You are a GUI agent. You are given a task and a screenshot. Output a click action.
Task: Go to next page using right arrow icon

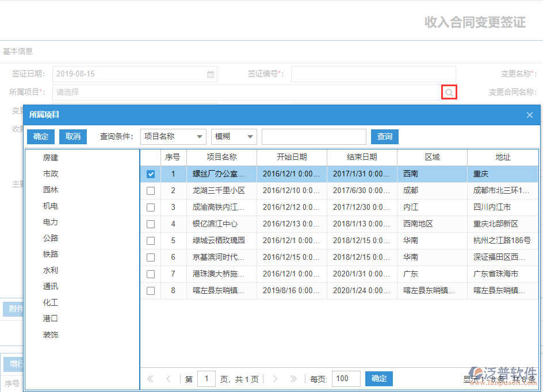click(276, 378)
